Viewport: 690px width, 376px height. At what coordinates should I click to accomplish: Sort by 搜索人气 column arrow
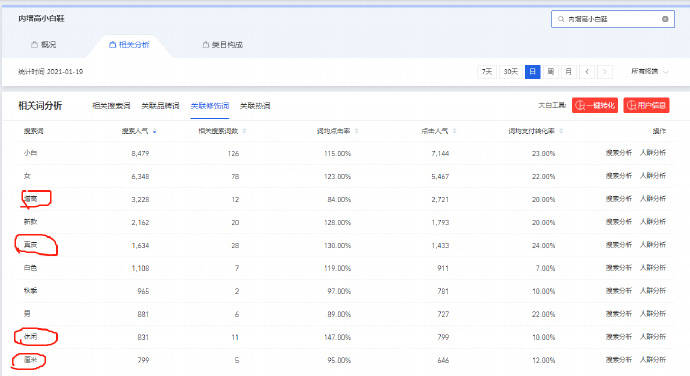point(154,131)
